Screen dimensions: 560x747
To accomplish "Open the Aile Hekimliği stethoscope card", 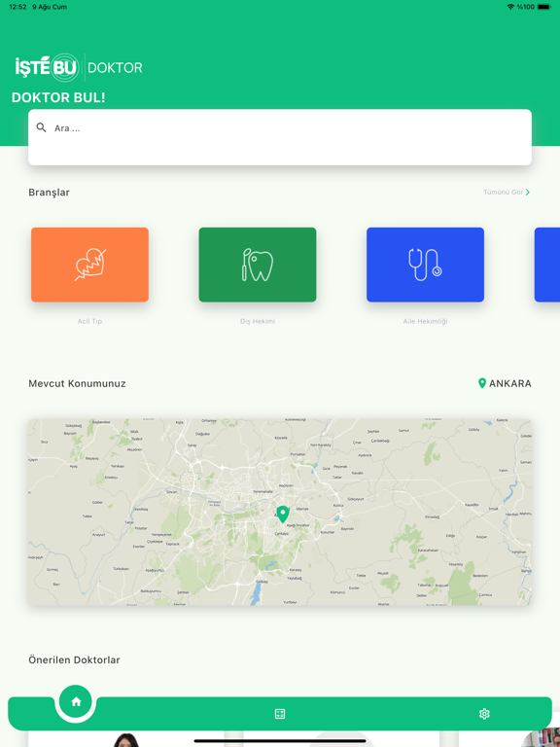I will (425, 265).
